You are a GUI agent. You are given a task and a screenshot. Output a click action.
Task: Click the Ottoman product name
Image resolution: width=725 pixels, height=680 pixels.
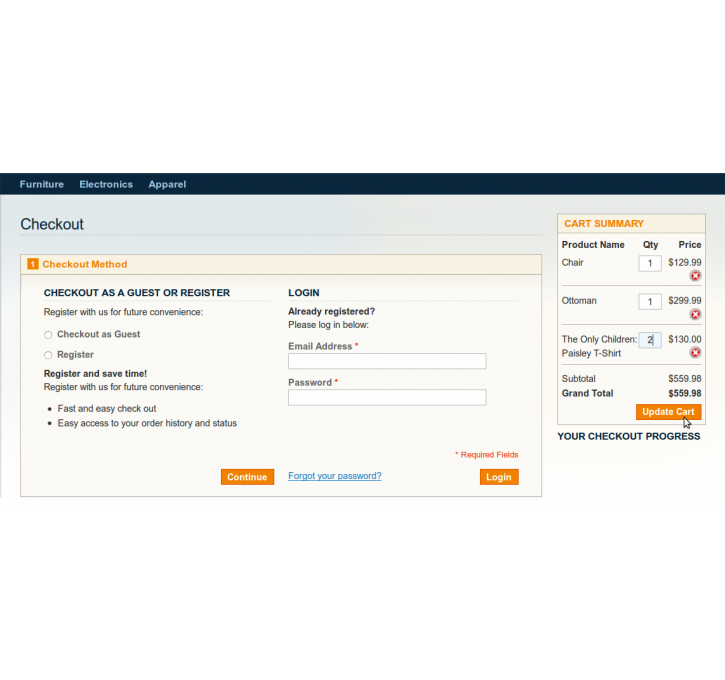(579, 300)
